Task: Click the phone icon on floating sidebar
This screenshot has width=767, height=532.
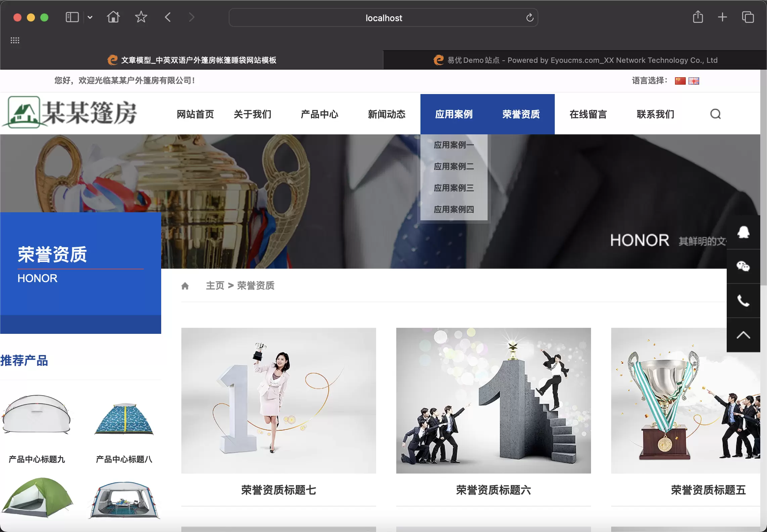Action: (x=743, y=301)
